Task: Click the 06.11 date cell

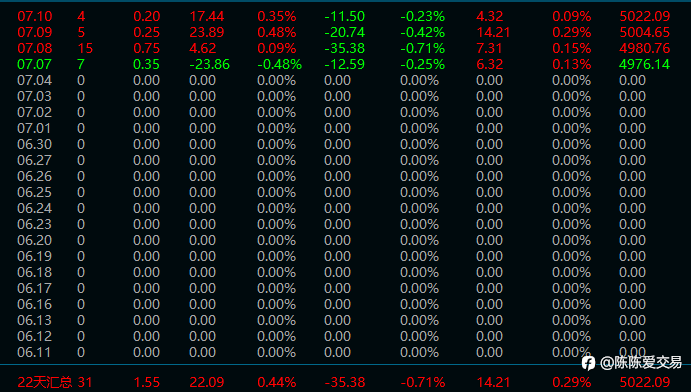Action: coord(35,352)
